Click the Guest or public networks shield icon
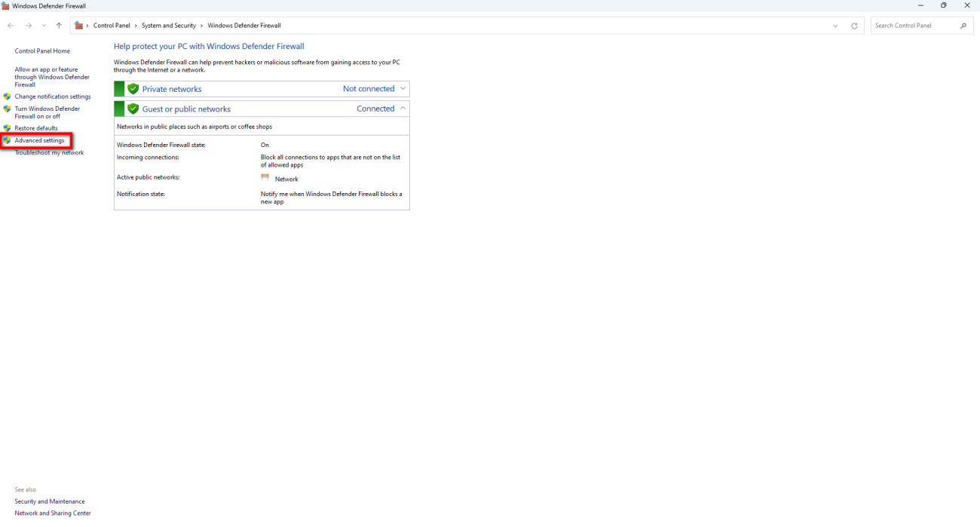This screenshot has height=527, width=980. (133, 109)
